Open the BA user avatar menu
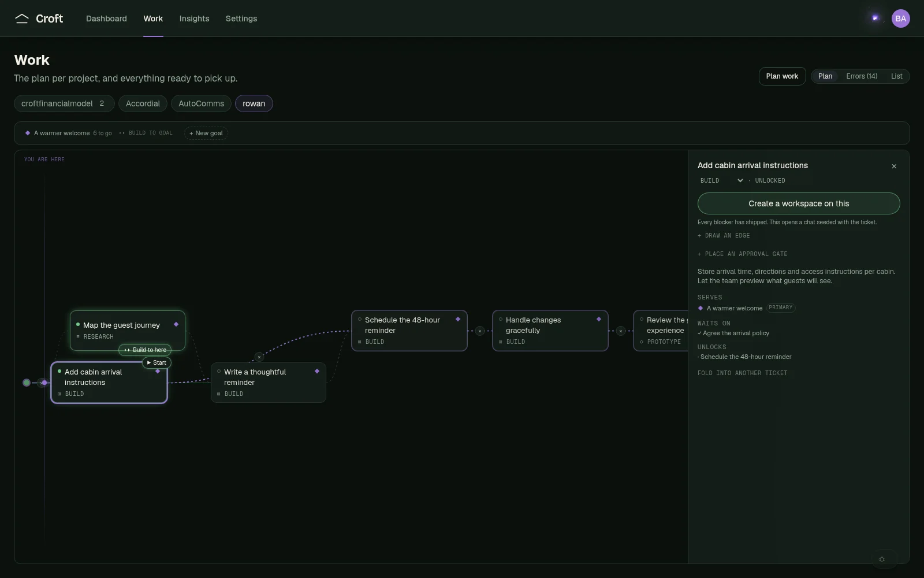This screenshot has height=578, width=924. pyautogui.click(x=900, y=18)
